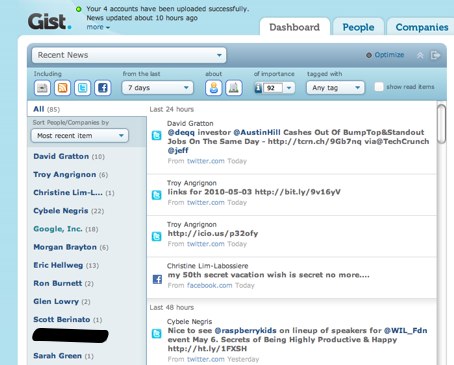Click the importance info icon
Screen dimensions: 454x365
(258, 88)
